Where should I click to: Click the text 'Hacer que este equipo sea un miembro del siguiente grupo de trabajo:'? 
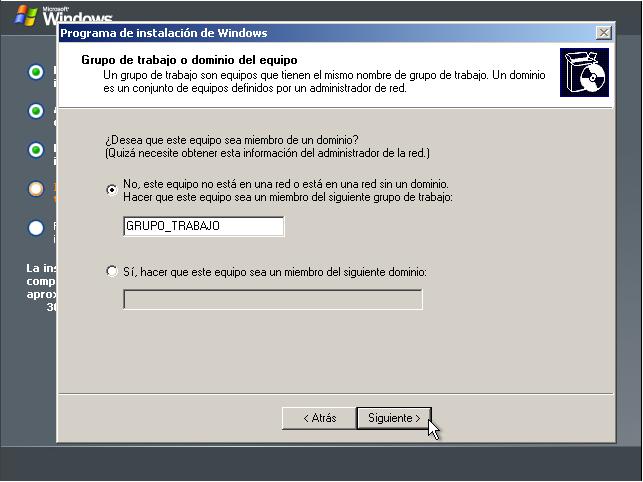point(288,197)
